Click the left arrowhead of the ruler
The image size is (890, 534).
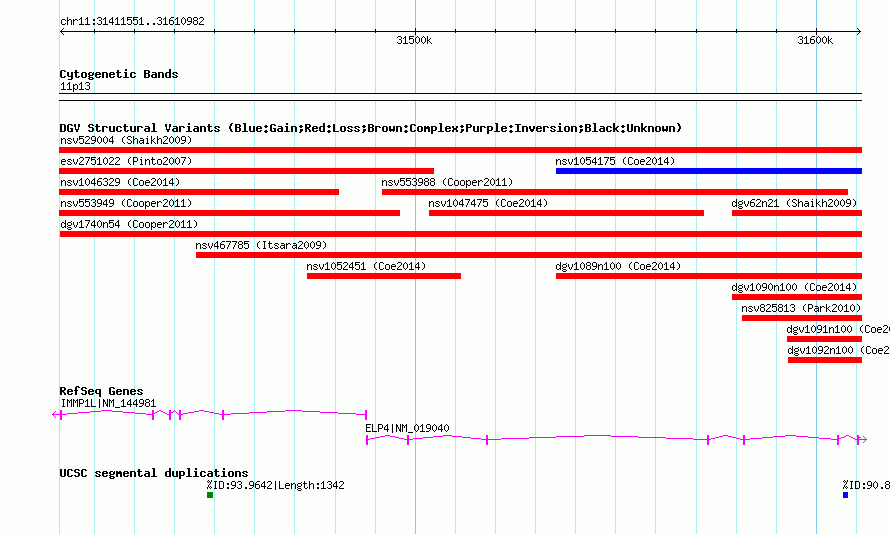tap(62, 32)
